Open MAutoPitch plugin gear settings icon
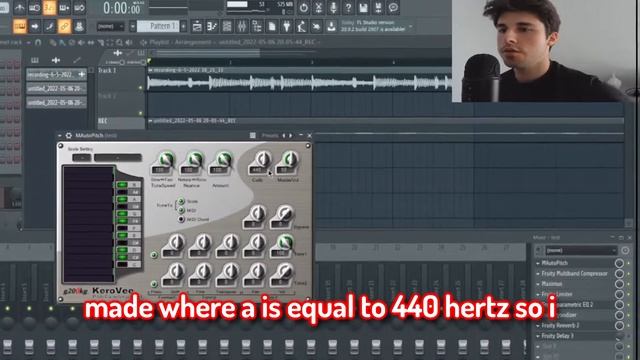Viewport: 640px width, 360px height. 69,136
